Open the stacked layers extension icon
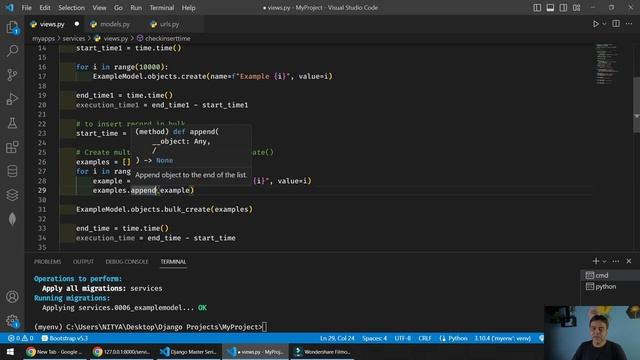 click(x=12, y=195)
